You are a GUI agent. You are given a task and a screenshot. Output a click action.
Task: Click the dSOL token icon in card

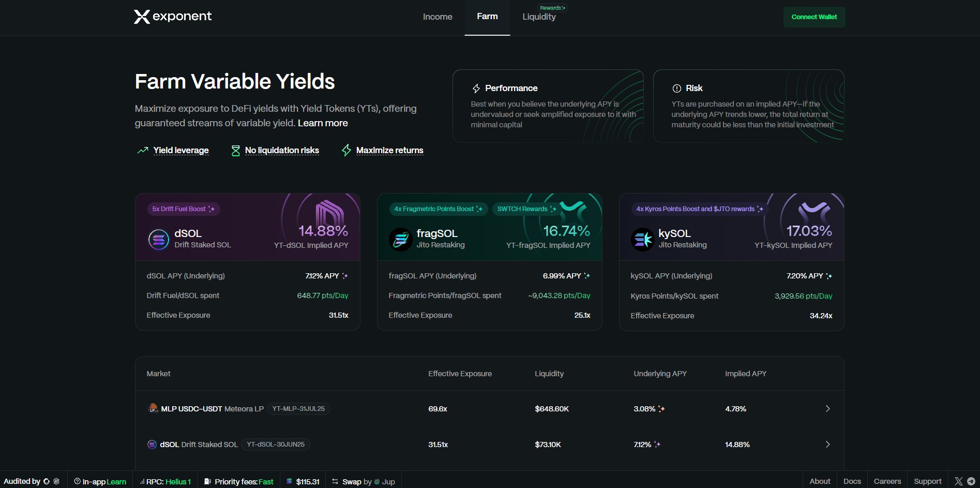(x=158, y=239)
